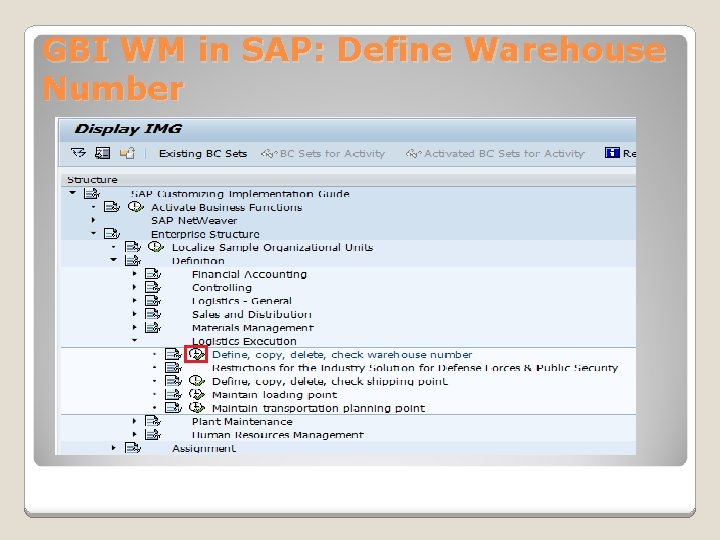Expand the Plant Maintenance node
The height and width of the screenshot is (540, 720).
[134, 421]
